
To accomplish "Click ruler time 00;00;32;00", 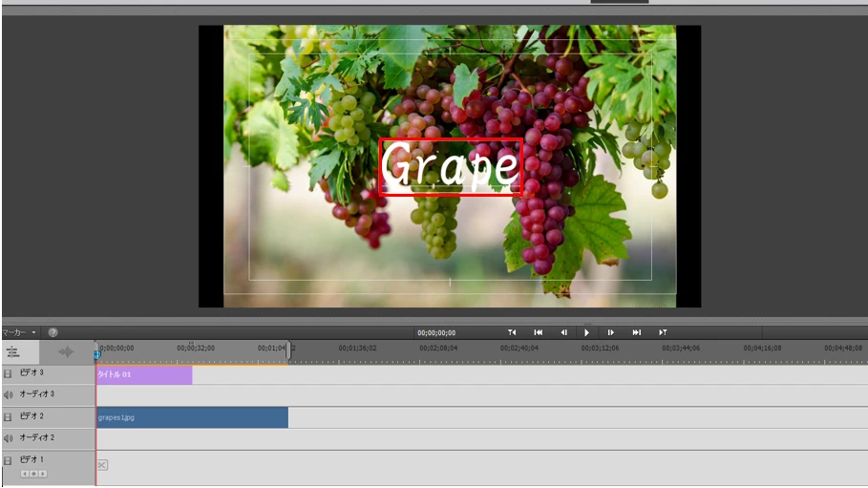I will pyautogui.click(x=196, y=348).
